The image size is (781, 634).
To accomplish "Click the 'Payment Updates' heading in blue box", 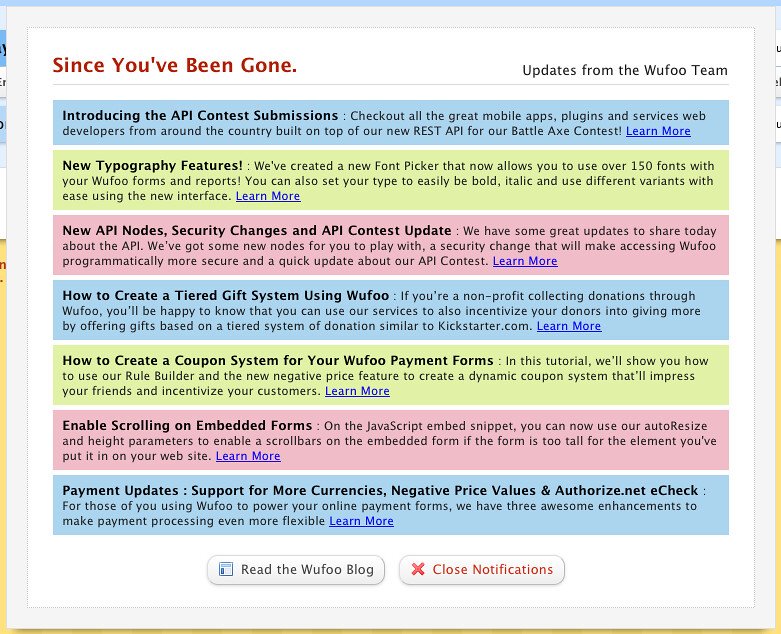I will click(382, 490).
